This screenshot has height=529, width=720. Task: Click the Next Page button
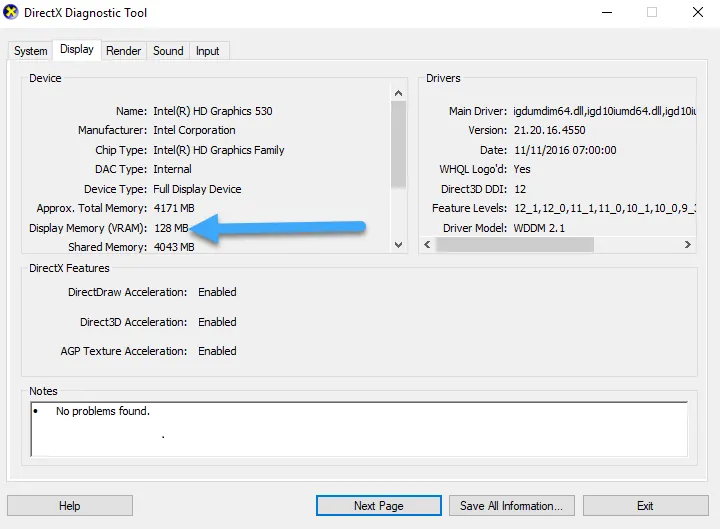(379, 506)
